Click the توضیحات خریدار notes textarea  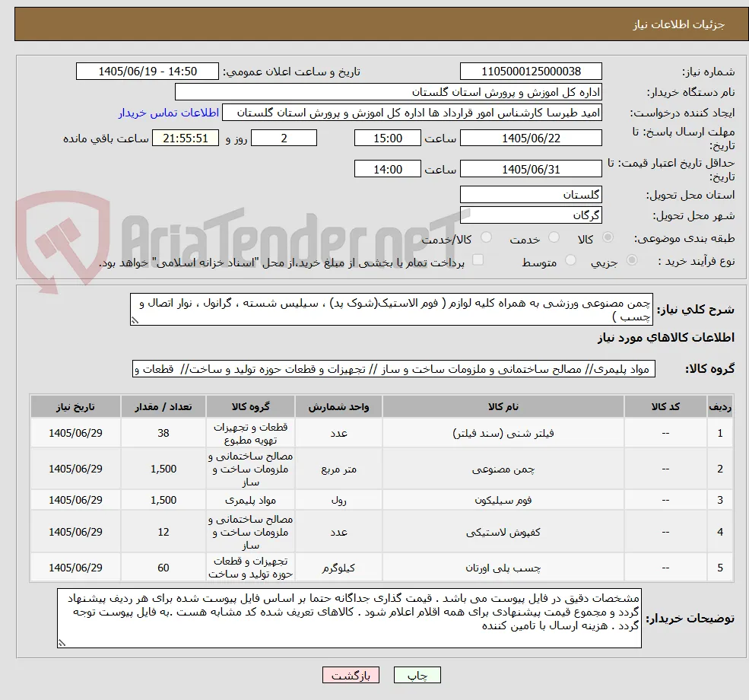pos(349,619)
